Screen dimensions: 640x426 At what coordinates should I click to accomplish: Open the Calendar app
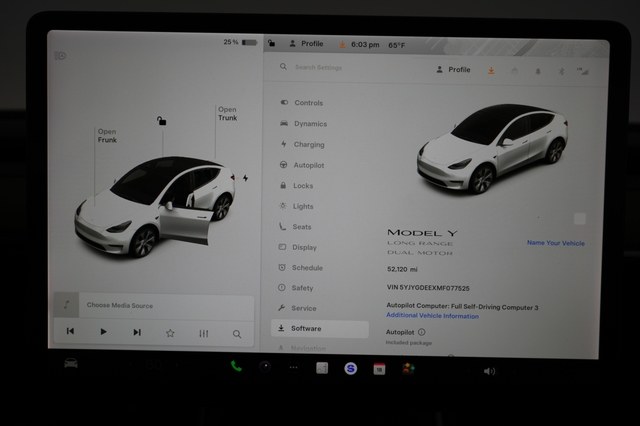pyautogui.click(x=379, y=369)
